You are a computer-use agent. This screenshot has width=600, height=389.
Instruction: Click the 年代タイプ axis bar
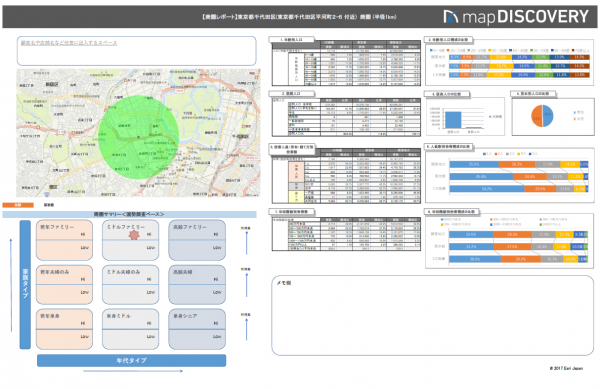tap(131, 360)
